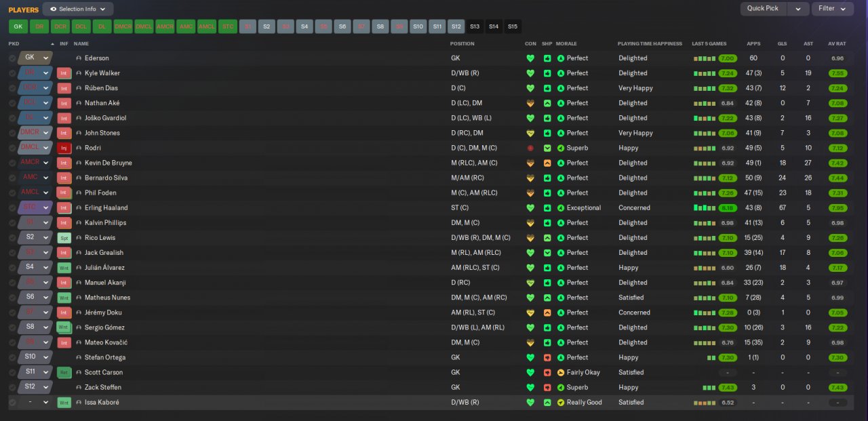The image size is (868, 421).
Task: Select the GK position chip
Action: click(18, 26)
